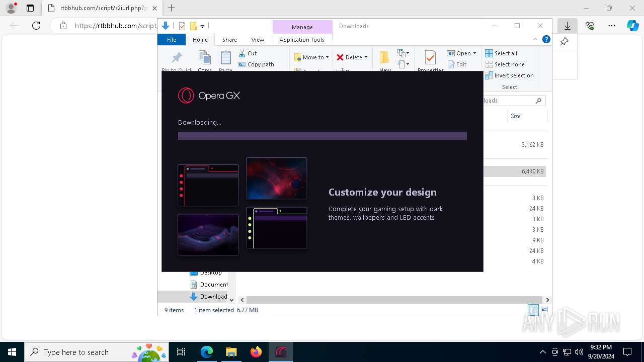Viewport: 644px width, 362px height.
Task: Click the Edit command in the ribbon
Action: click(x=457, y=64)
